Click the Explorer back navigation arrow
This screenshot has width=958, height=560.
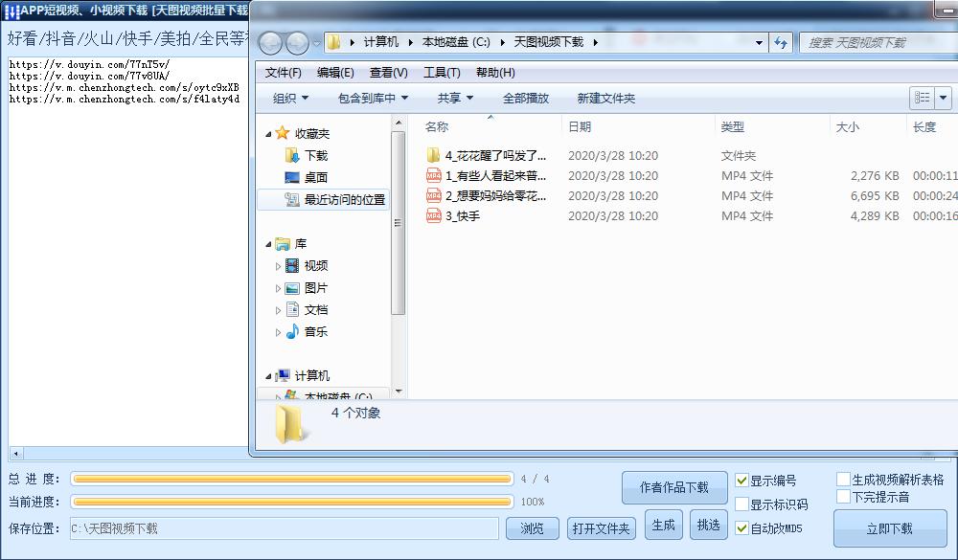pyautogui.click(x=270, y=43)
